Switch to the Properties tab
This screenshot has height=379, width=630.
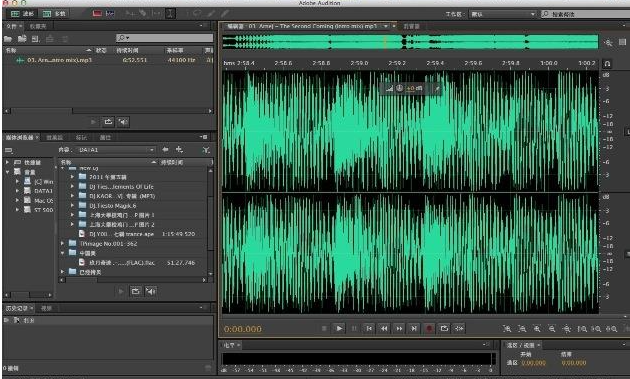[105, 137]
